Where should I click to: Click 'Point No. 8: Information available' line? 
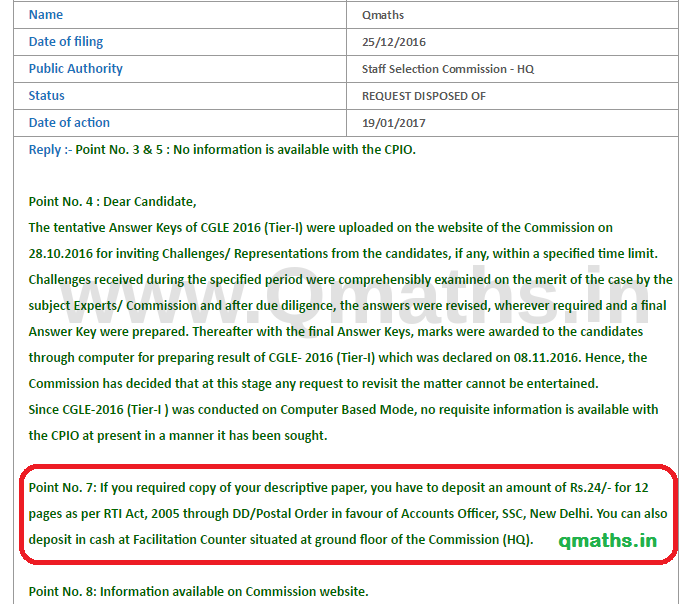pos(198,592)
